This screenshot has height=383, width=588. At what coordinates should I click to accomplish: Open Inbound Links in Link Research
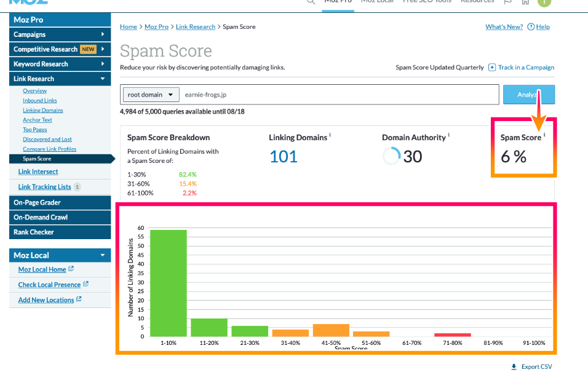40,100
